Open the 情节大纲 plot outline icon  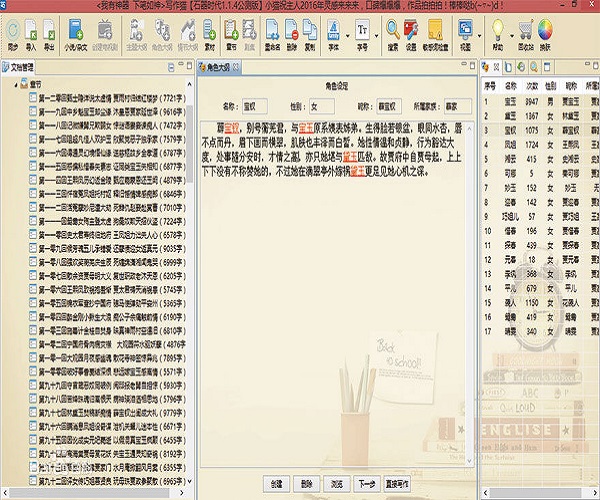(x=188, y=36)
